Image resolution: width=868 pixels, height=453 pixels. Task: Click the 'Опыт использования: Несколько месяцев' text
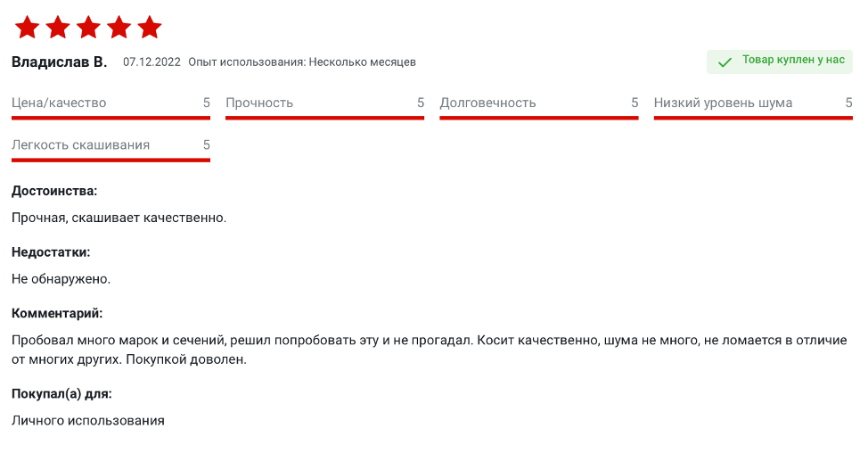(x=302, y=62)
